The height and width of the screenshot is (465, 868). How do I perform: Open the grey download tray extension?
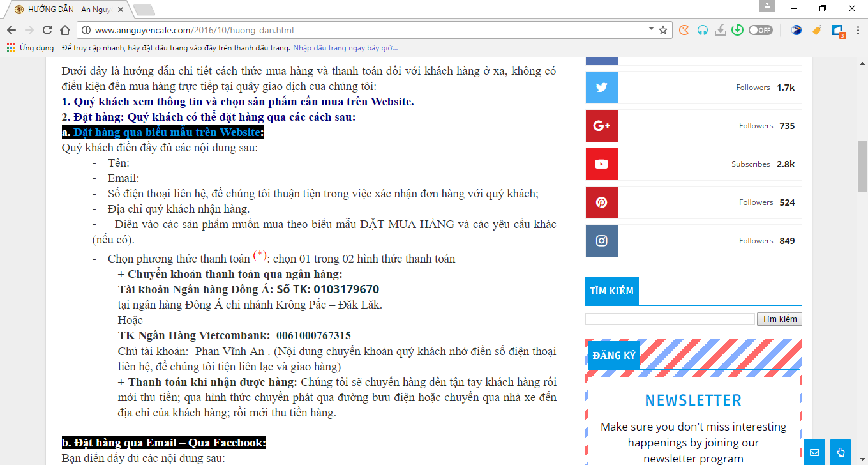coord(721,30)
